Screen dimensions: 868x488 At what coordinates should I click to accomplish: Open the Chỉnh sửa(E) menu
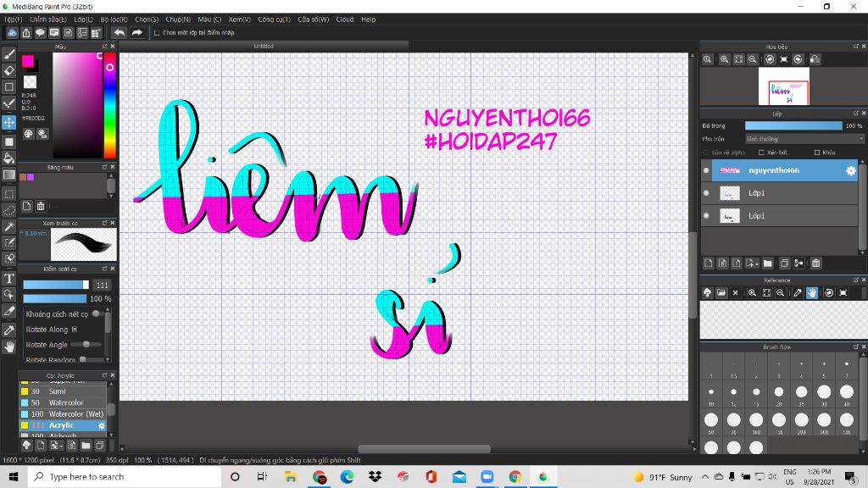(48, 19)
